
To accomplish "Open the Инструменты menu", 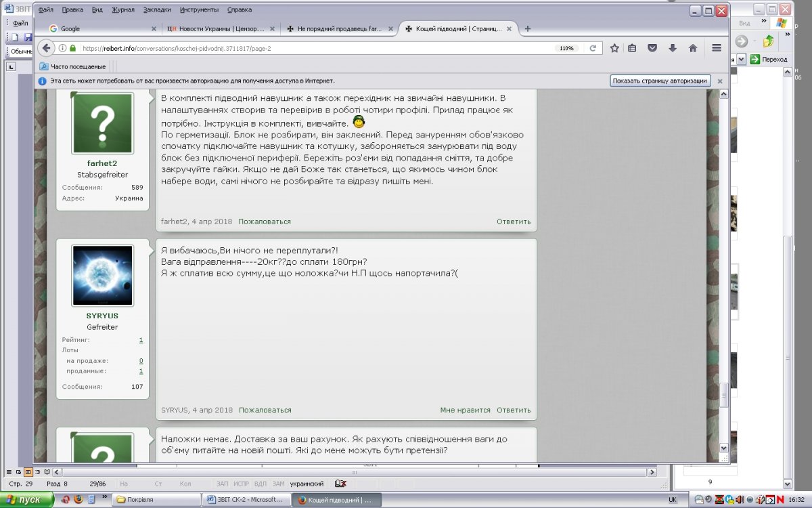I will [x=200, y=10].
